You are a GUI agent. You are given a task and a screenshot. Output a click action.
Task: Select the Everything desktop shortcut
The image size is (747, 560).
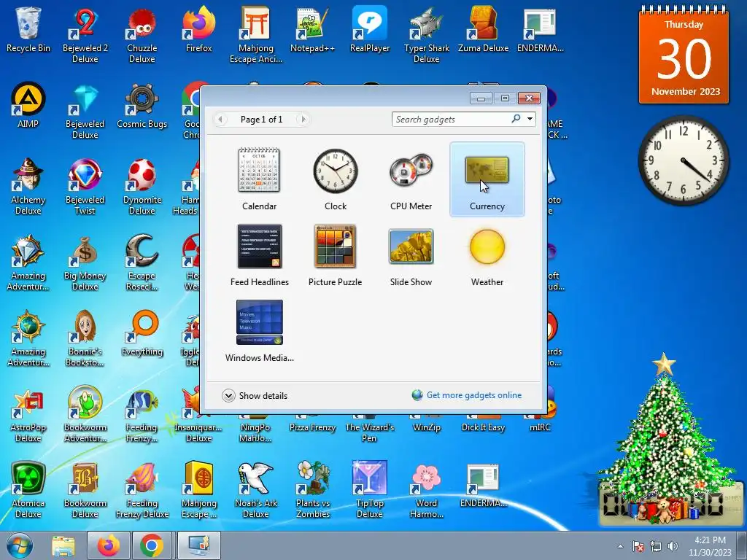(x=142, y=332)
